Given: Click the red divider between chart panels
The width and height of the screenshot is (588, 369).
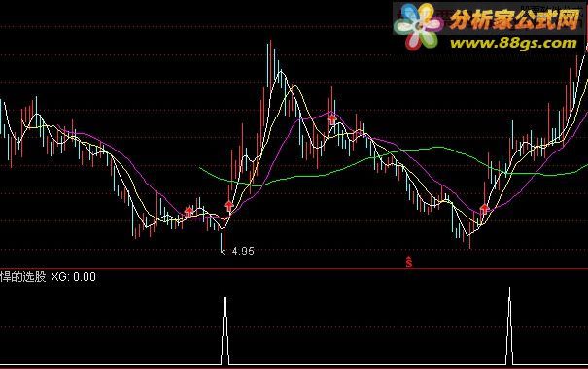Looking at the screenshot, I should [x=294, y=269].
